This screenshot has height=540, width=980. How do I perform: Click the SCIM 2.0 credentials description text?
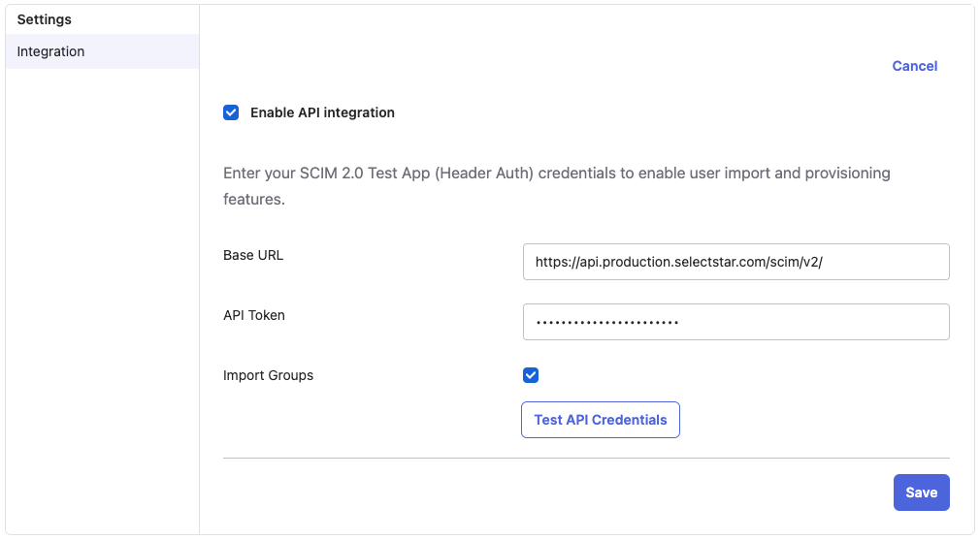point(556,175)
